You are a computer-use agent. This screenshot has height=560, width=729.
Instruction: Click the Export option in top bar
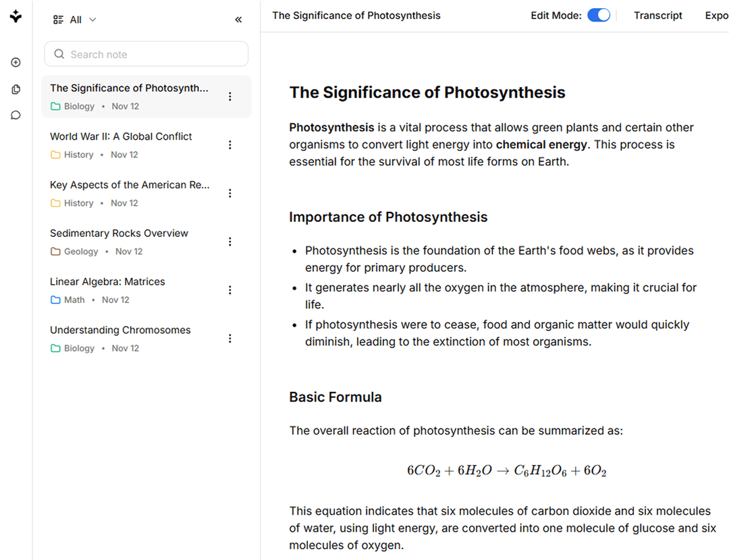716,16
